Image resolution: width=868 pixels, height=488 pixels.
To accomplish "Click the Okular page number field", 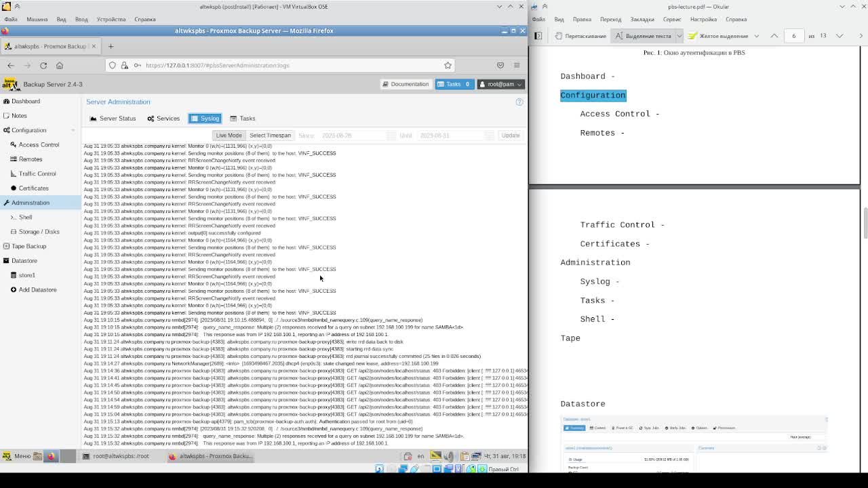I will pyautogui.click(x=794, y=36).
